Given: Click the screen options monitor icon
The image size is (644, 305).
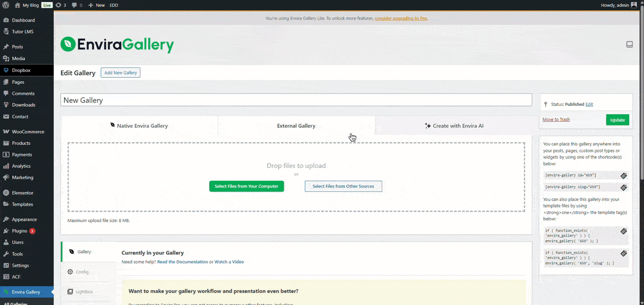Looking at the screenshot, I should click(629, 44).
